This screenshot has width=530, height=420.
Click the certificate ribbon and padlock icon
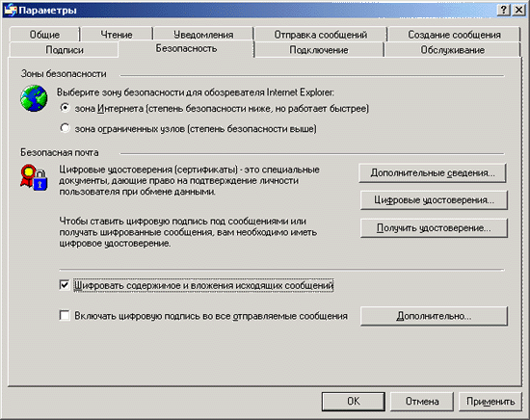[x=34, y=178]
